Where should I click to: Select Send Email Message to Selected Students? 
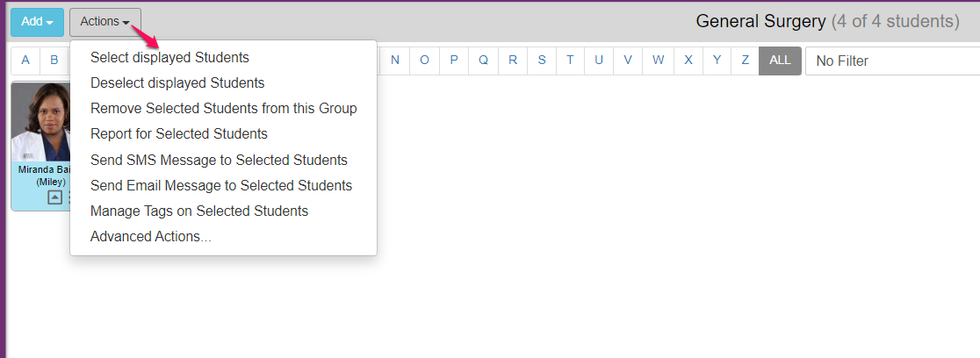point(221,186)
